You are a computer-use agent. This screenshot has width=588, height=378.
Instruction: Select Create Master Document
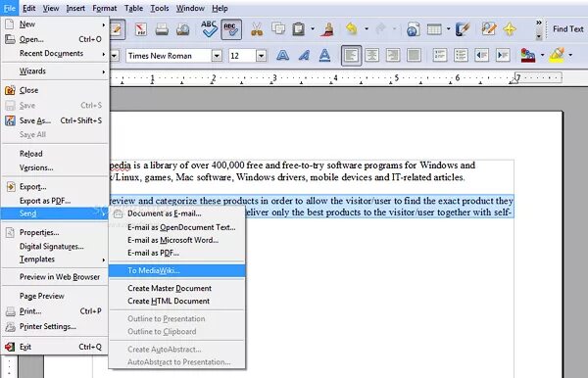[177, 288]
